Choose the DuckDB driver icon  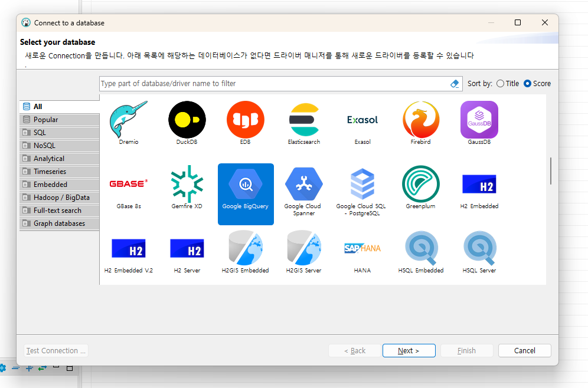[187, 120]
